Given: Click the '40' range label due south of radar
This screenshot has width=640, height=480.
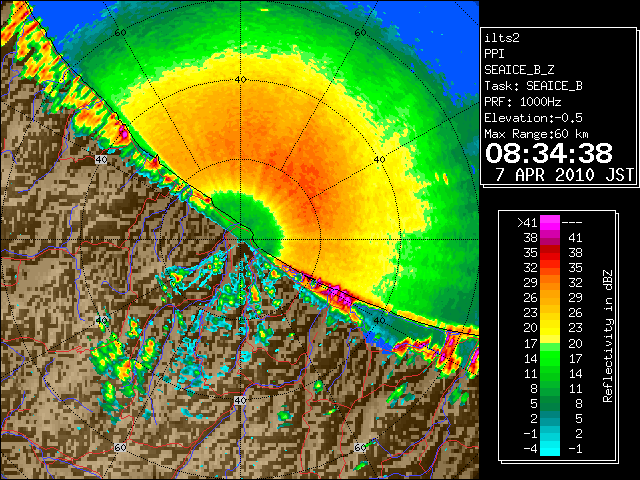Looking at the screenshot, I should click(240, 400).
